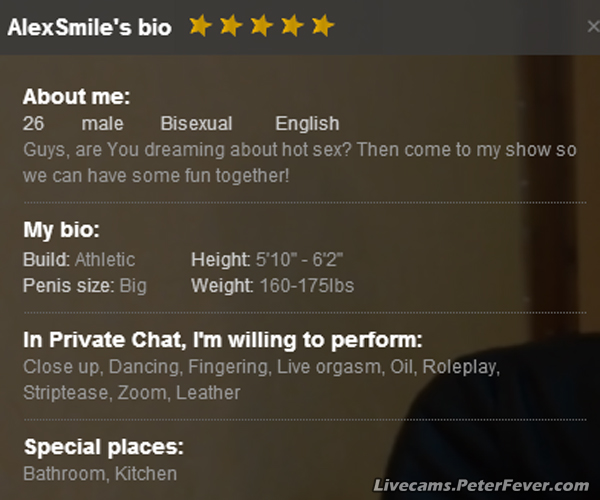
Task: Click the age value "26"
Action: point(33,124)
